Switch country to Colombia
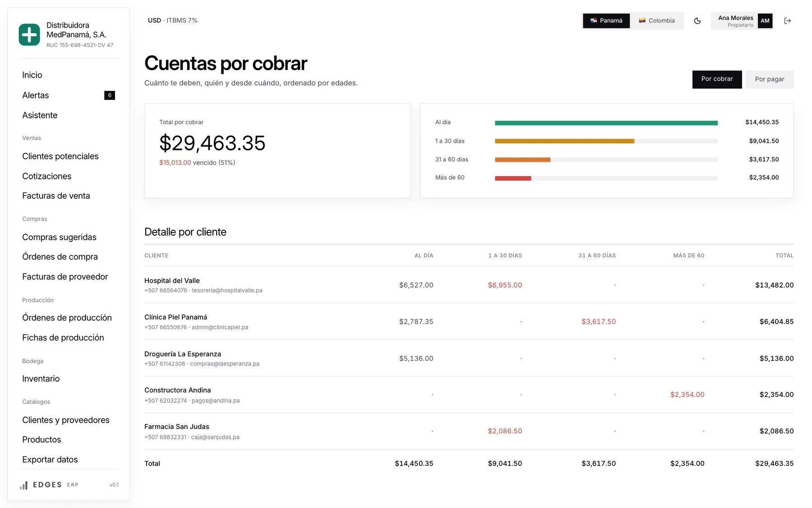Screen dimensions: 812x508 tap(657, 21)
